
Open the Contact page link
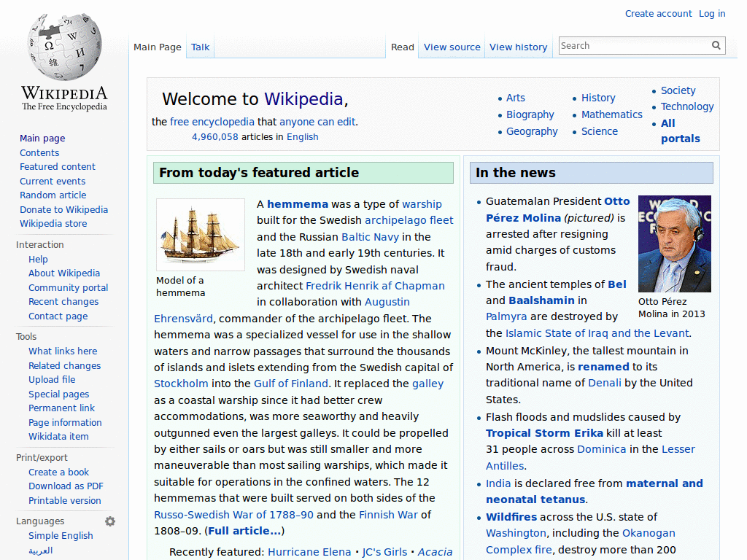click(x=58, y=316)
